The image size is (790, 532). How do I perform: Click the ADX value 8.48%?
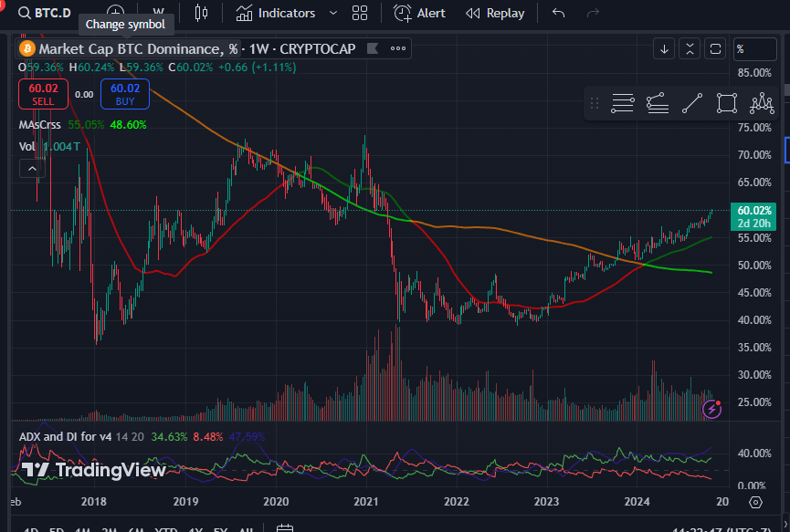tap(208, 437)
